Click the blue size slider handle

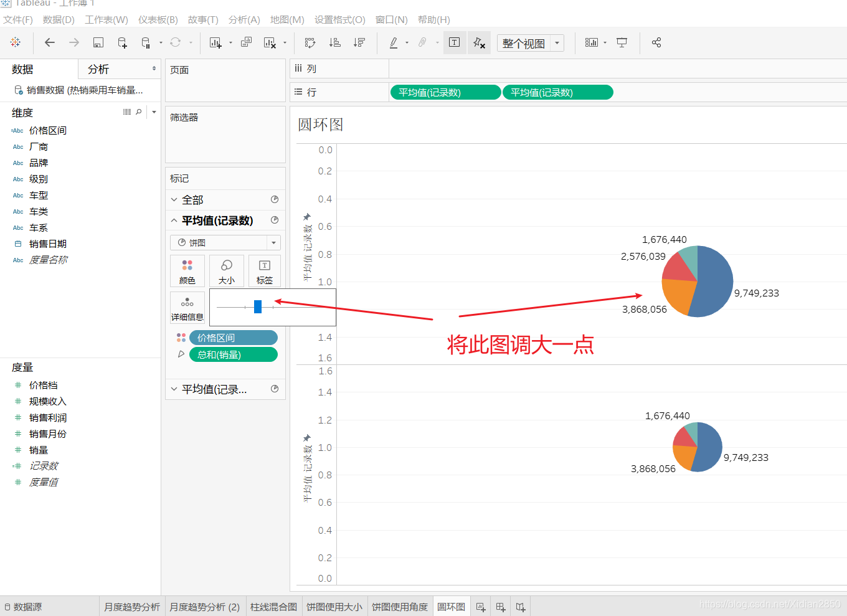click(x=258, y=306)
